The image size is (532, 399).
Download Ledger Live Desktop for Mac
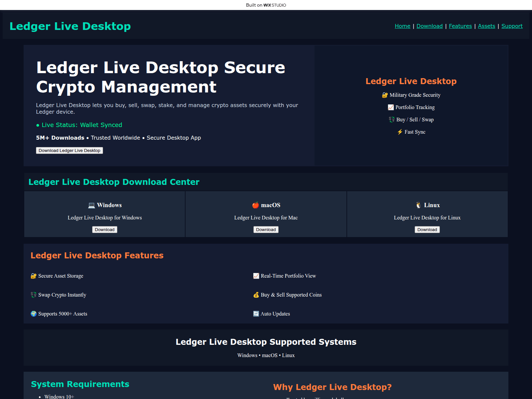[266, 230]
